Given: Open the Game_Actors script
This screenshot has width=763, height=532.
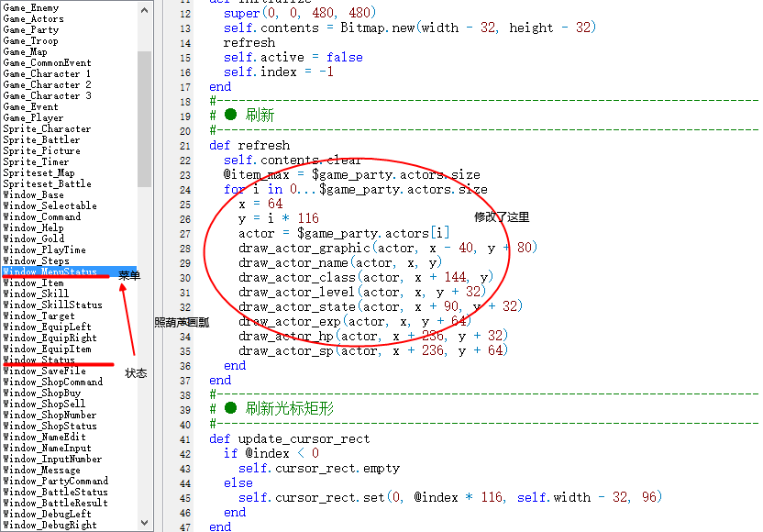Looking at the screenshot, I should tap(33, 19).
